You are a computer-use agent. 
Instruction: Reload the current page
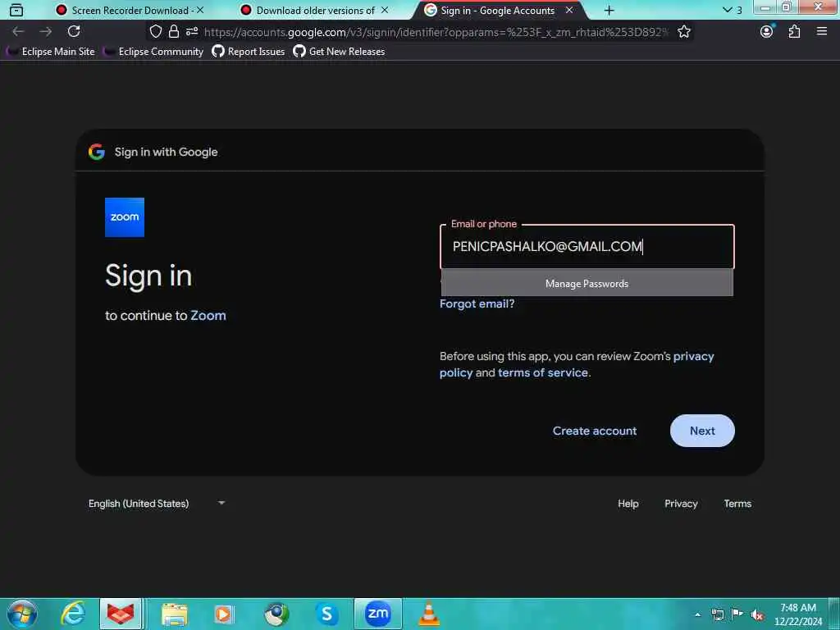click(74, 31)
